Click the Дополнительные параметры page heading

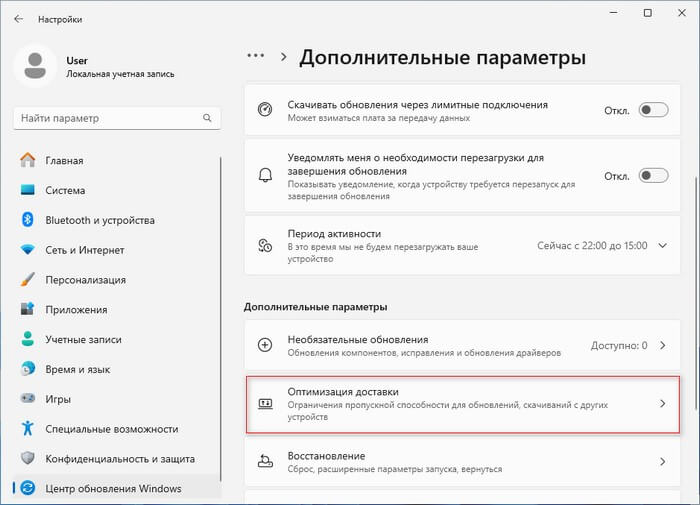(x=442, y=57)
